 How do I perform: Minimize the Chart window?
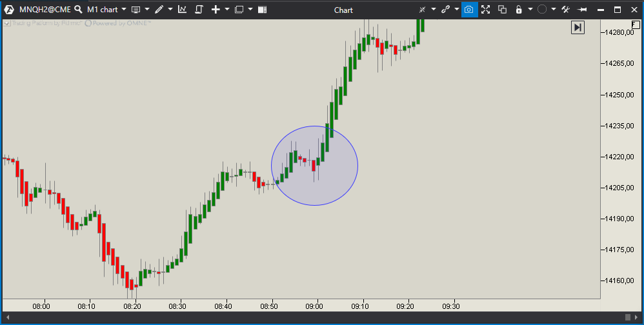pos(601,10)
